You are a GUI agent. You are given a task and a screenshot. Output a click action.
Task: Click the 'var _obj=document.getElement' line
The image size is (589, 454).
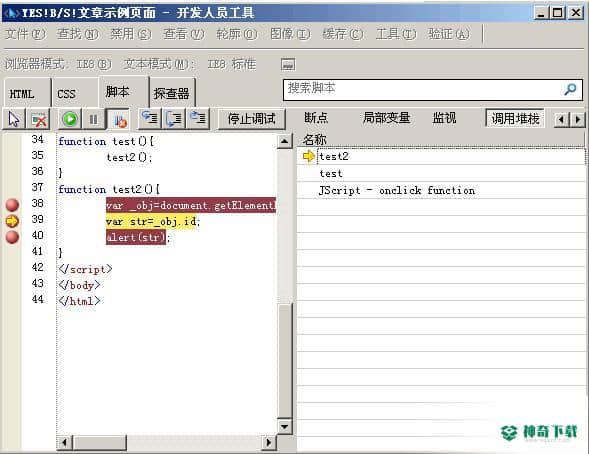click(x=191, y=205)
